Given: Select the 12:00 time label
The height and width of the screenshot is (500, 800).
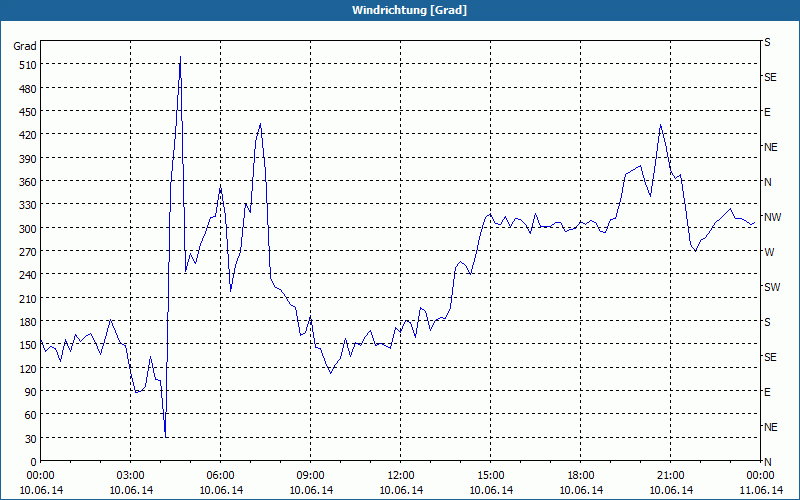Looking at the screenshot, I should [401, 476].
